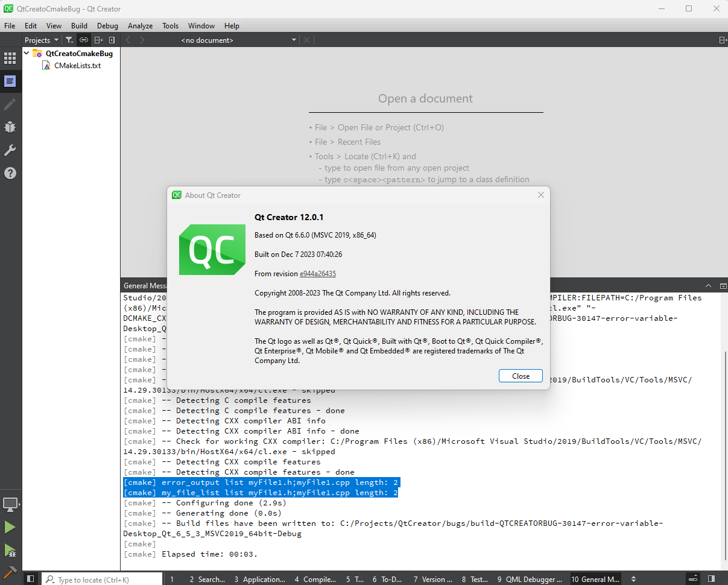
Task: Go forward in editor navigation history
Action: click(142, 40)
